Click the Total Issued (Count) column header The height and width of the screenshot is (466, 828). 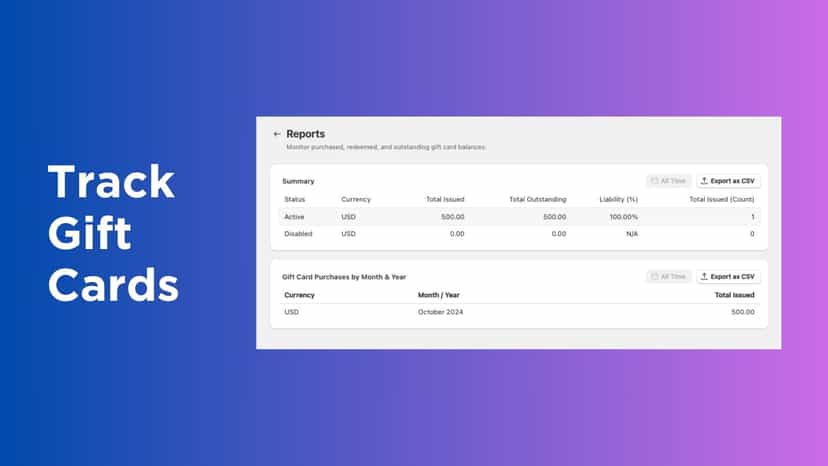tap(721, 200)
